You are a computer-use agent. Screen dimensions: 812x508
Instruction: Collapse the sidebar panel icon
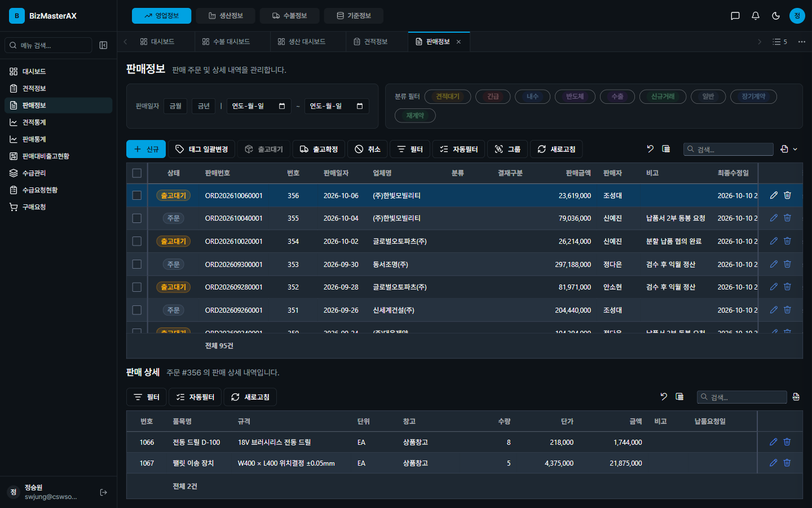pyautogui.click(x=103, y=45)
